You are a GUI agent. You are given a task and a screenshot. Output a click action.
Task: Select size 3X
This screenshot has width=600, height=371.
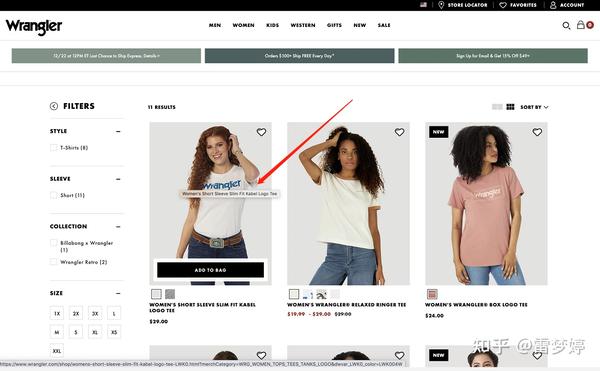(95, 313)
